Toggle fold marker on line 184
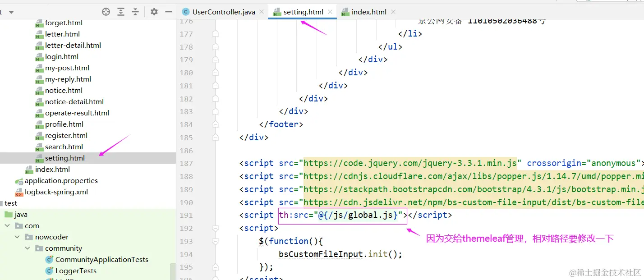 [215, 124]
